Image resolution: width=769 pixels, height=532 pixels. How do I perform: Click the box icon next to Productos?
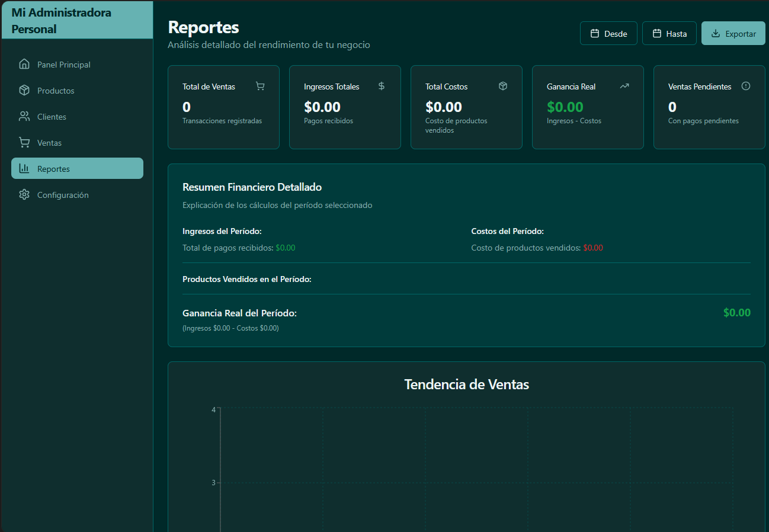tap(24, 91)
